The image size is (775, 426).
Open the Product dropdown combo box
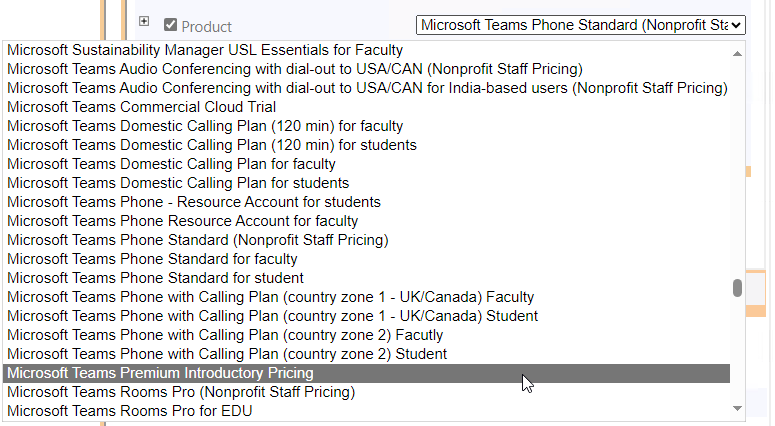coord(581,25)
